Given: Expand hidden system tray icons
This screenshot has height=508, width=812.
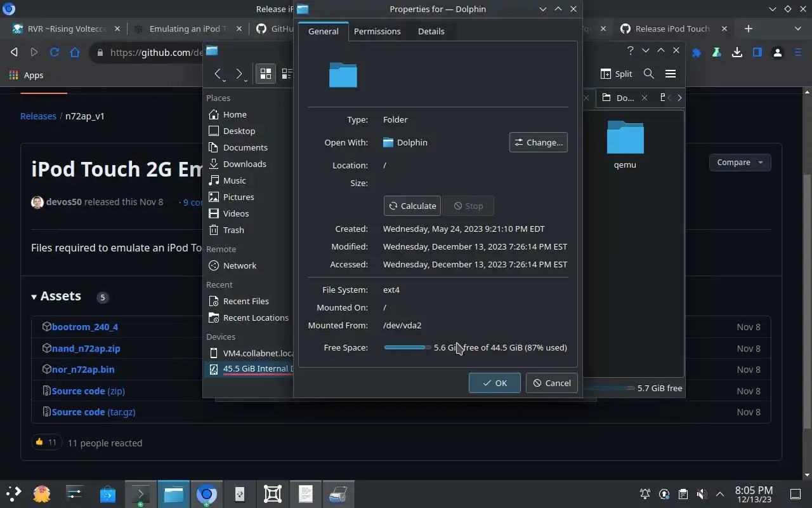Looking at the screenshot, I should click(x=720, y=494).
